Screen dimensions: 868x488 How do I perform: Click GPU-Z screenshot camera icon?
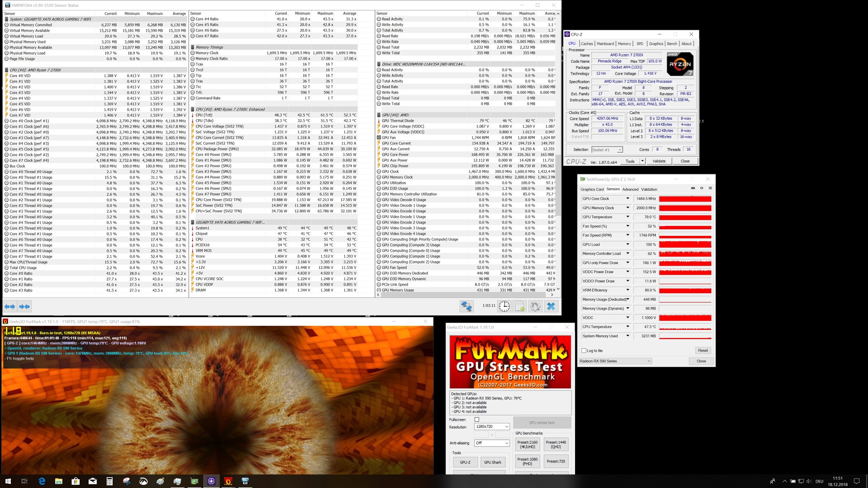click(x=693, y=188)
